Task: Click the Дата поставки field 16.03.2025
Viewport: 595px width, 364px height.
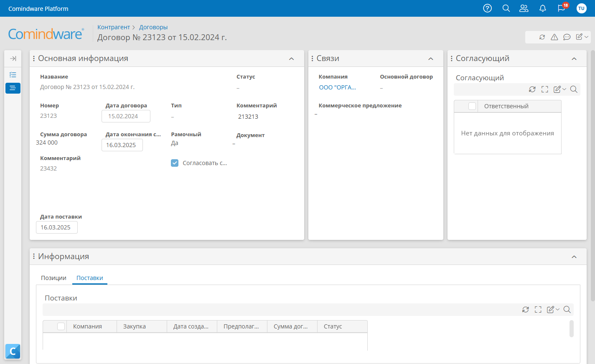Action: 57,227
